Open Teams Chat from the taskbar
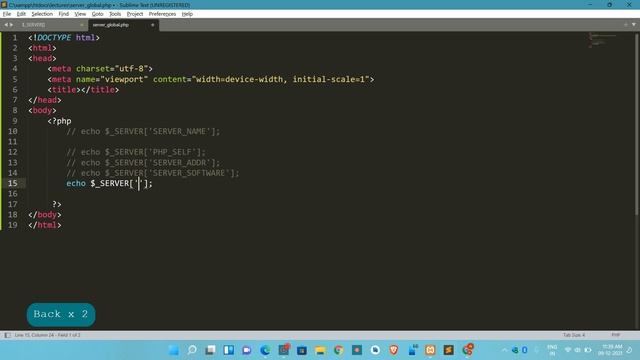The height and width of the screenshot is (360, 640). click(x=247, y=350)
